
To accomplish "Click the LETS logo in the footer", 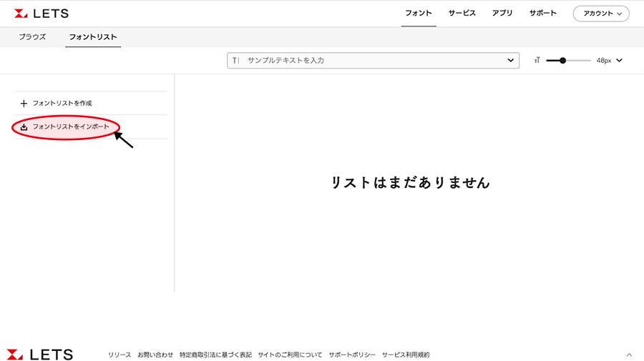I will point(40,355).
